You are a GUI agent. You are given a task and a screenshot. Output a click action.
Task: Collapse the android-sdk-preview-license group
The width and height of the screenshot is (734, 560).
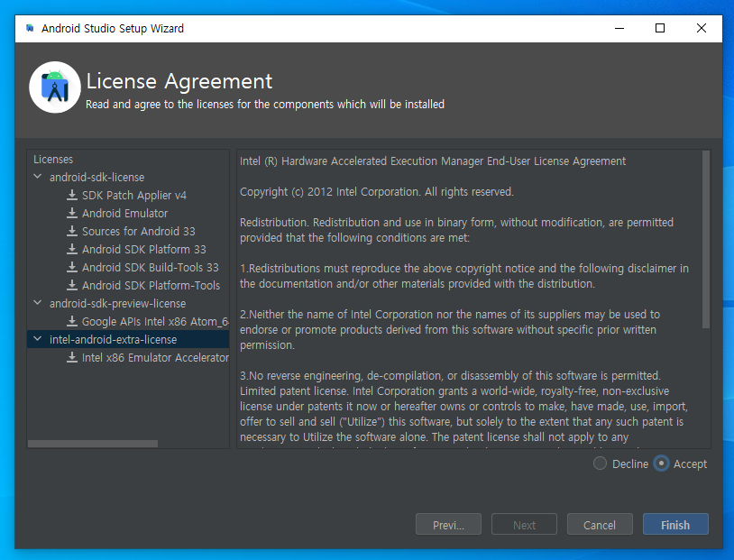[38, 303]
